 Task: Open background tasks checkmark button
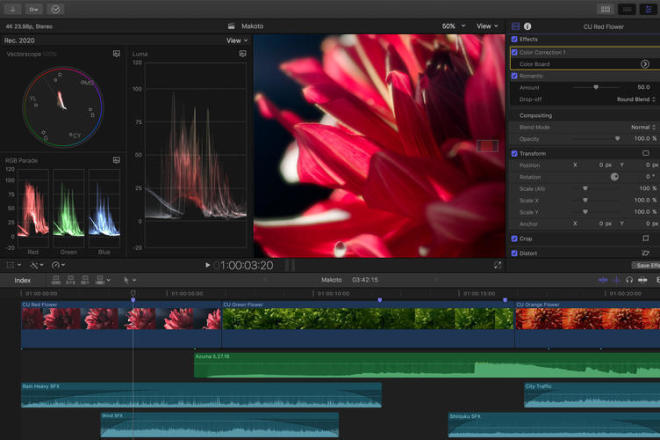click(55, 9)
